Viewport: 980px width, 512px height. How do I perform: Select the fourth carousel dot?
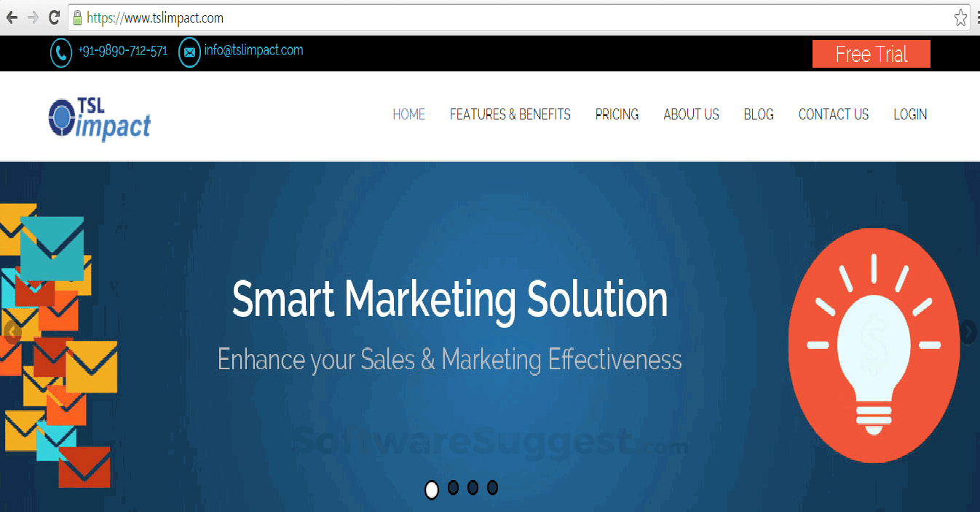click(x=492, y=488)
